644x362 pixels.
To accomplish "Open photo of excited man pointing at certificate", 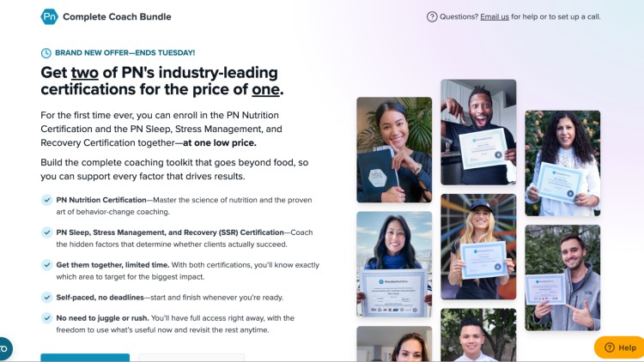I will pos(478,132).
